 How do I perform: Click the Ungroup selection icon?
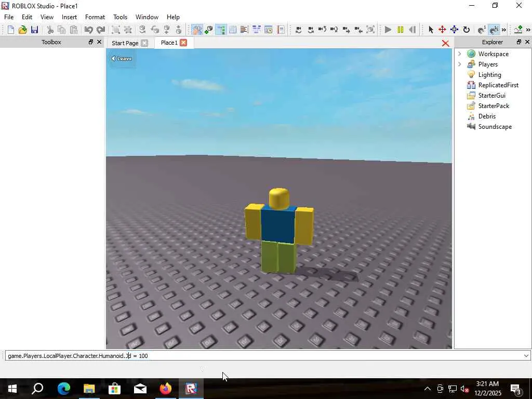tap(128, 30)
